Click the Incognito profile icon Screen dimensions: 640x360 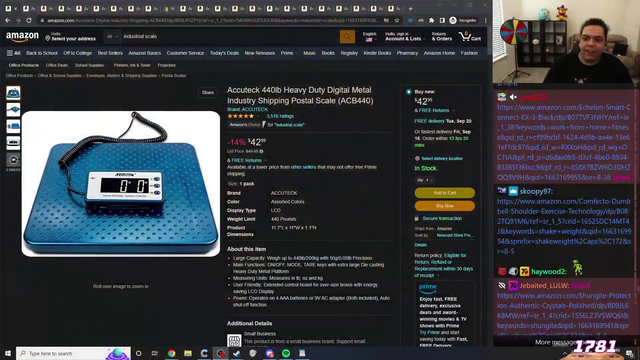click(462, 20)
